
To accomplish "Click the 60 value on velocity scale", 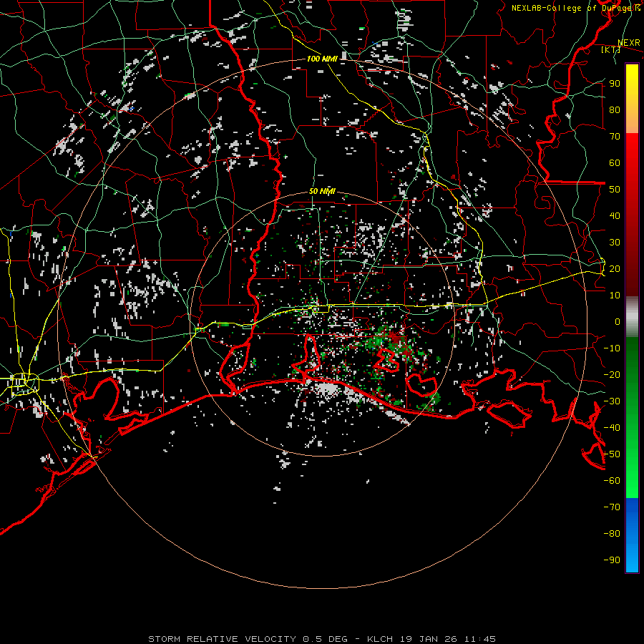I will (x=615, y=162).
